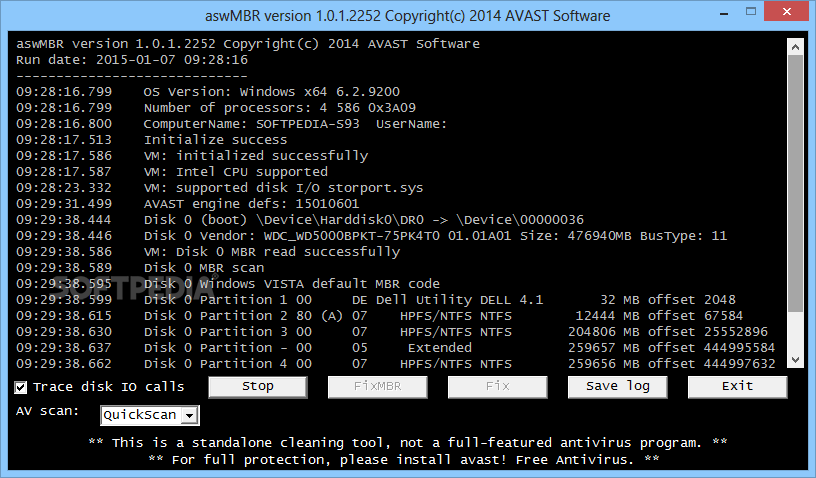This screenshot has height=478, width=816.
Task: Click the Run date line in log
Action: click(x=132, y=60)
